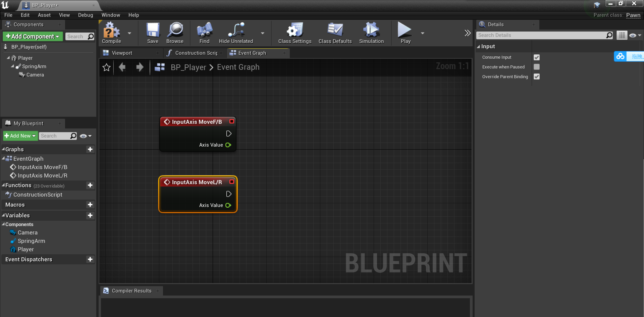The width and height of the screenshot is (644, 317).
Task: Open Pawn parent class link
Action: coord(633,15)
